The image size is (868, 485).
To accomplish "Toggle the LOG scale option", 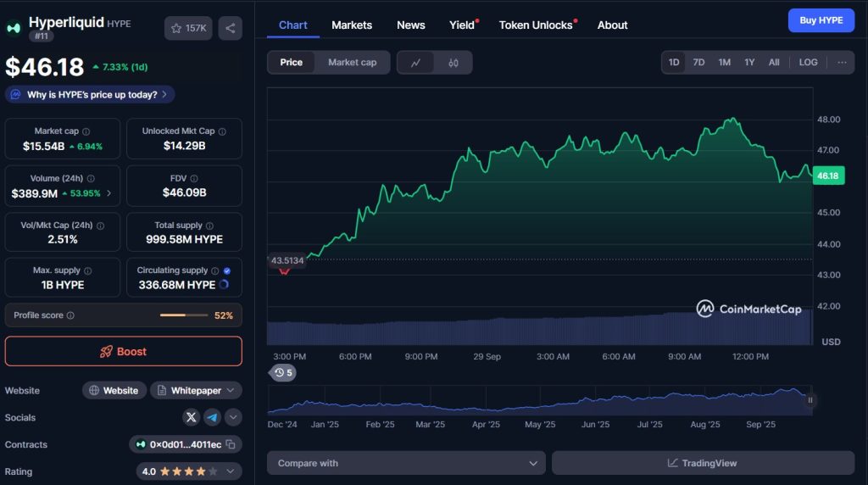I will [808, 63].
